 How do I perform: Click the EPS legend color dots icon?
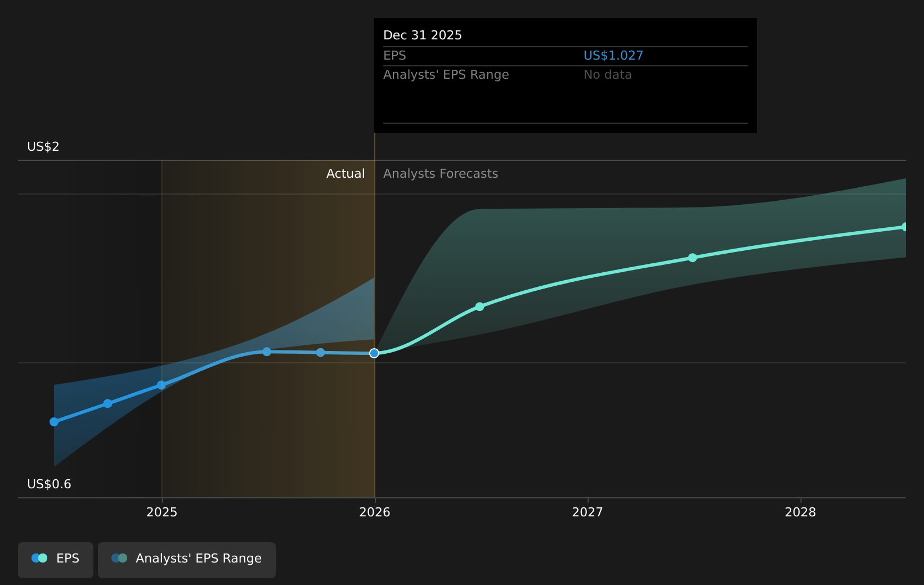click(x=39, y=559)
